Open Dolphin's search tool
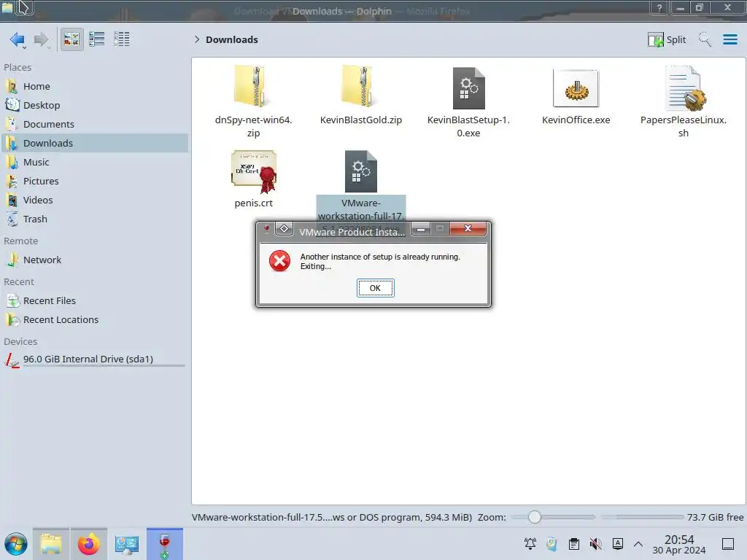The image size is (747, 560). click(705, 39)
